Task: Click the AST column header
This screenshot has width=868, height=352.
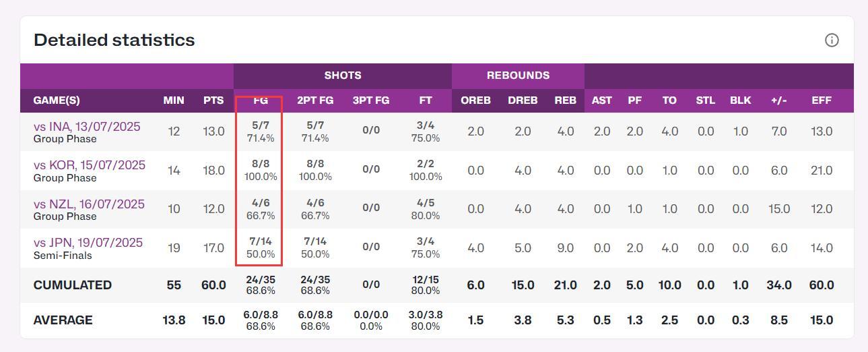Action: point(602,100)
